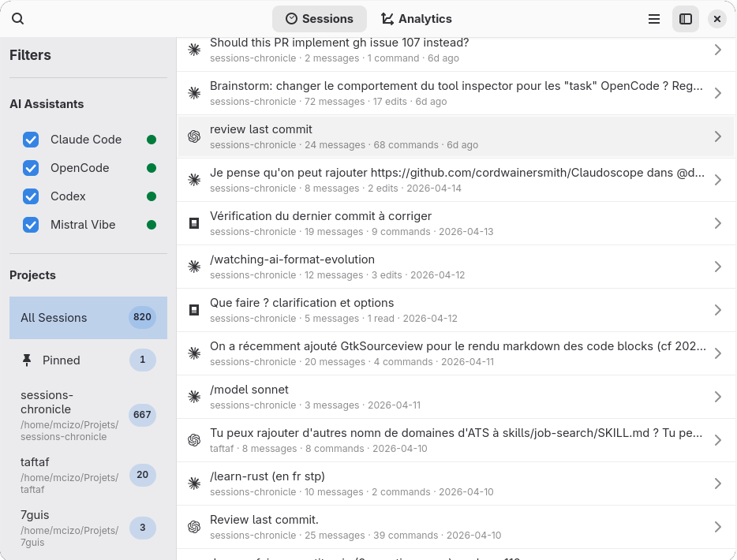
Task: Click the Claude icon beside 'Should this PR implement gh issue 107'
Action: (194, 50)
